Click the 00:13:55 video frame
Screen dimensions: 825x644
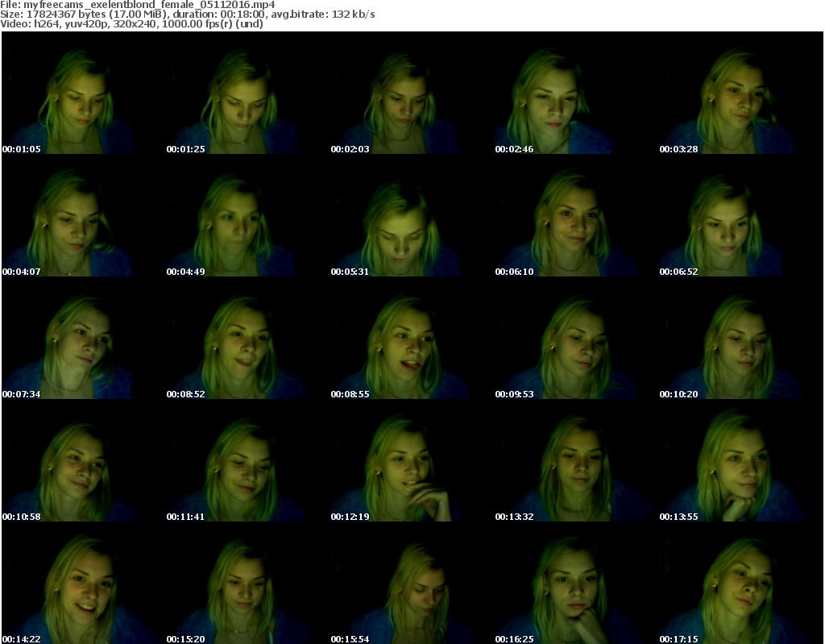pos(741,461)
